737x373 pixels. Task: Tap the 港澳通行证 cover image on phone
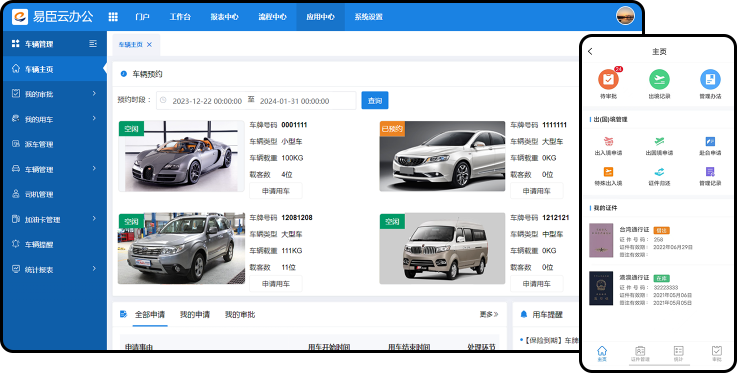[x=601, y=288]
